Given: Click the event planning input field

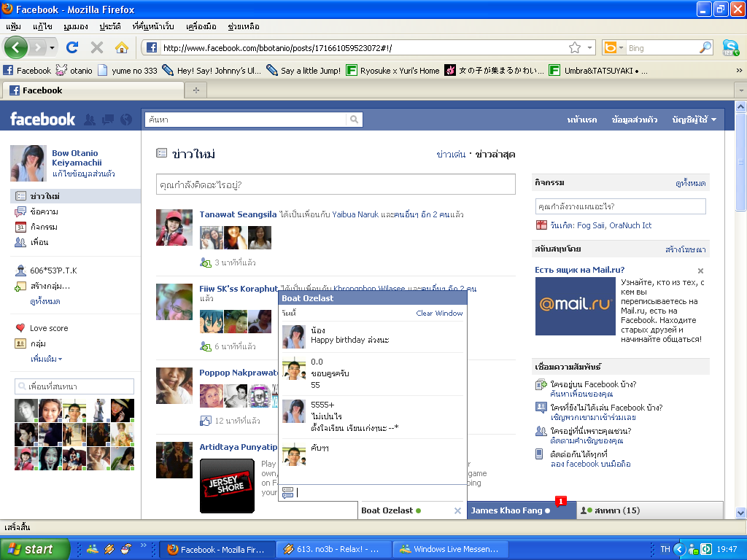Looking at the screenshot, I should [620, 206].
